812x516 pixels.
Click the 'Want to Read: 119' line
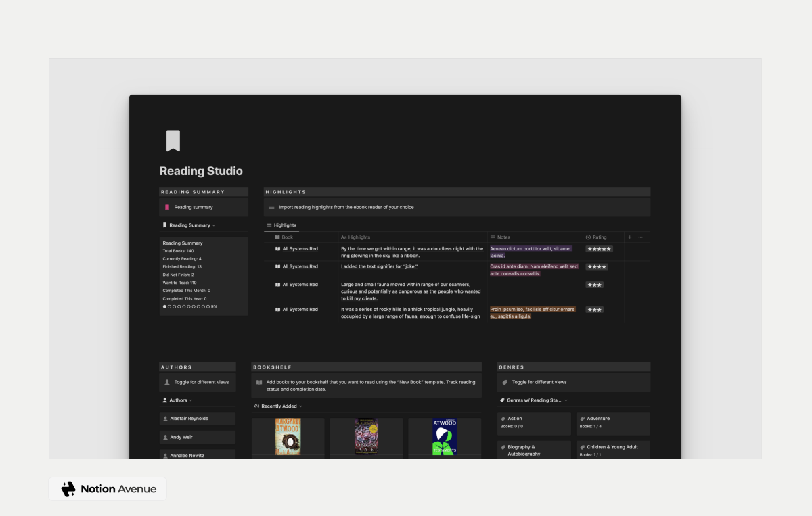tap(179, 283)
